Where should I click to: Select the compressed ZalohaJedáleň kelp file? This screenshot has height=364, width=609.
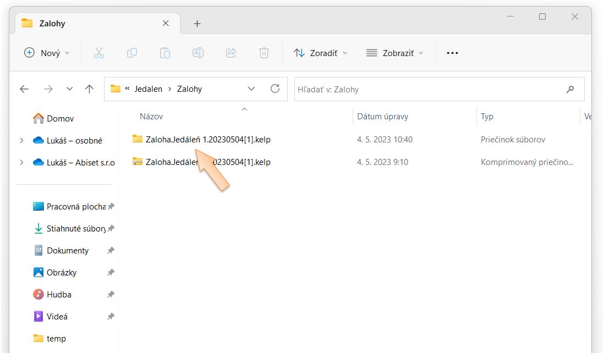click(x=208, y=162)
